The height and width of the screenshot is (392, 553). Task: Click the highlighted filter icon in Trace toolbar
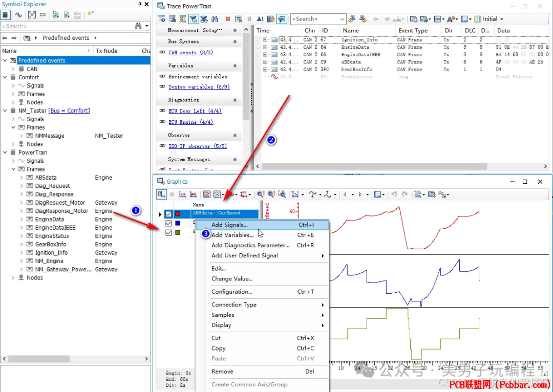coord(281,19)
